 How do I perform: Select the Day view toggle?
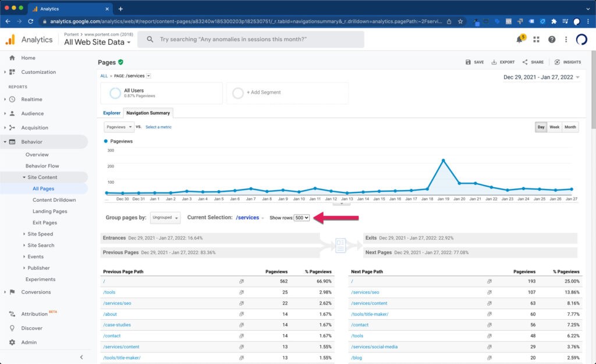pyautogui.click(x=541, y=127)
